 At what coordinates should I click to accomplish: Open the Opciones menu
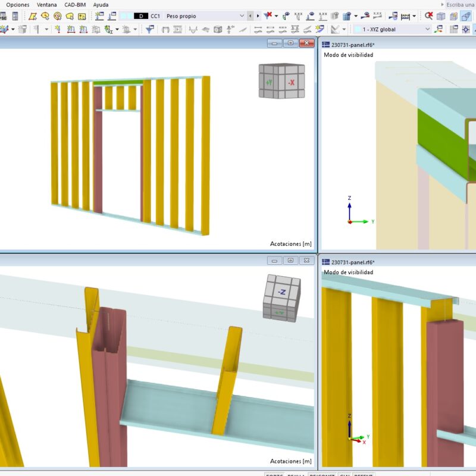18,5
